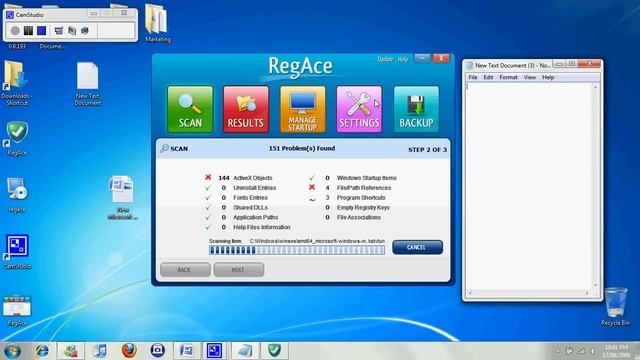Open the View menu in Notepad
This screenshot has width=640, height=360.
coord(529,77)
